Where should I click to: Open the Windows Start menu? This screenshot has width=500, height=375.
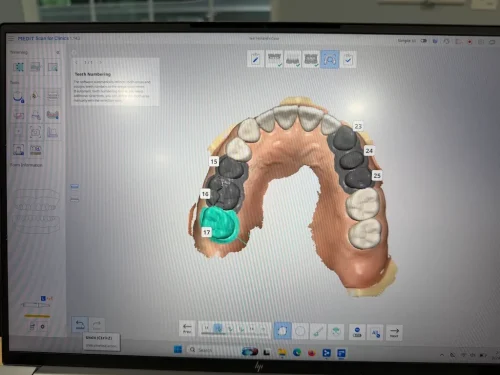click(178, 349)
